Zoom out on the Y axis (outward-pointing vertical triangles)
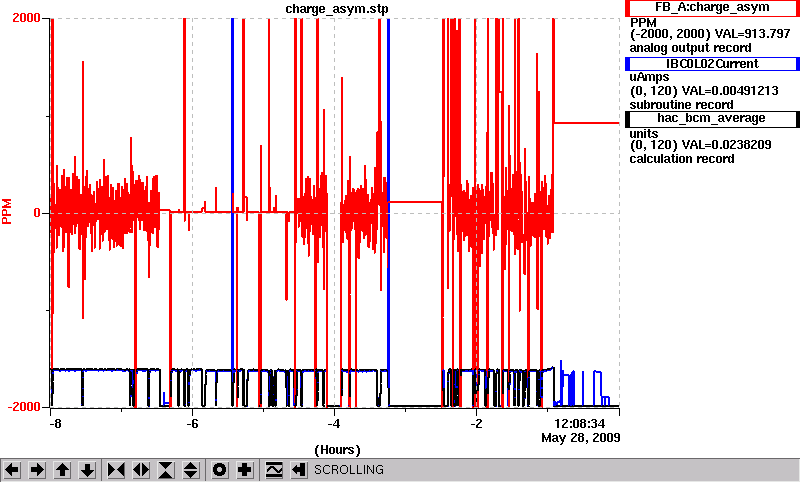The width and height of the screenshot is (800, 482). click(x=191, y=469)
